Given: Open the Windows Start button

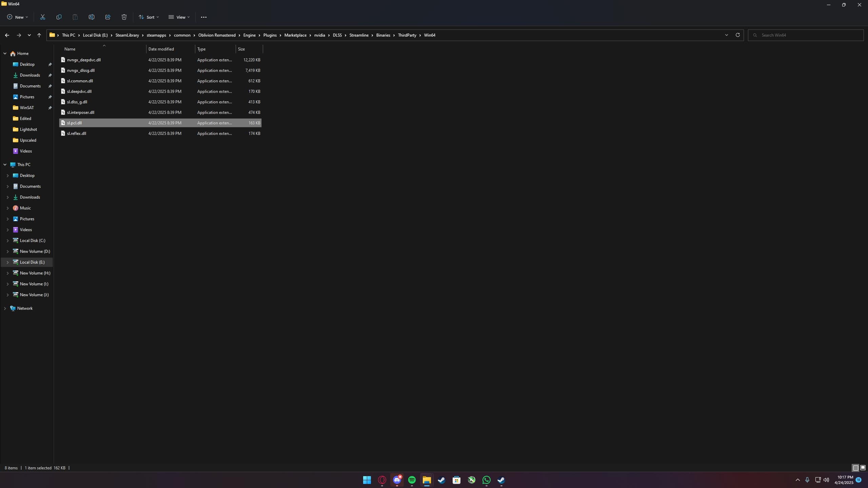Looking at the screenshot, I should click(367, 480).
